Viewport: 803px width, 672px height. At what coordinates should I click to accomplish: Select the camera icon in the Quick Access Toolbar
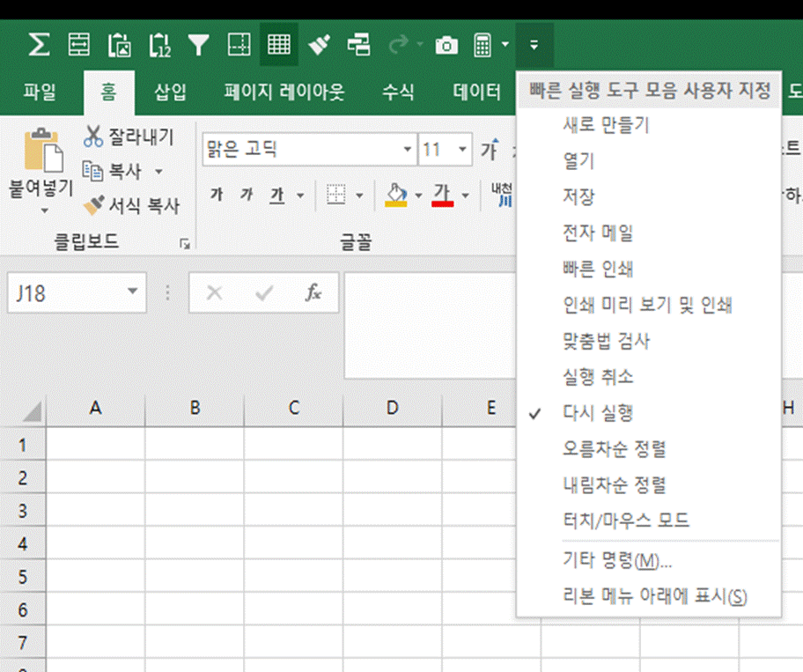[x=446, y=45]
